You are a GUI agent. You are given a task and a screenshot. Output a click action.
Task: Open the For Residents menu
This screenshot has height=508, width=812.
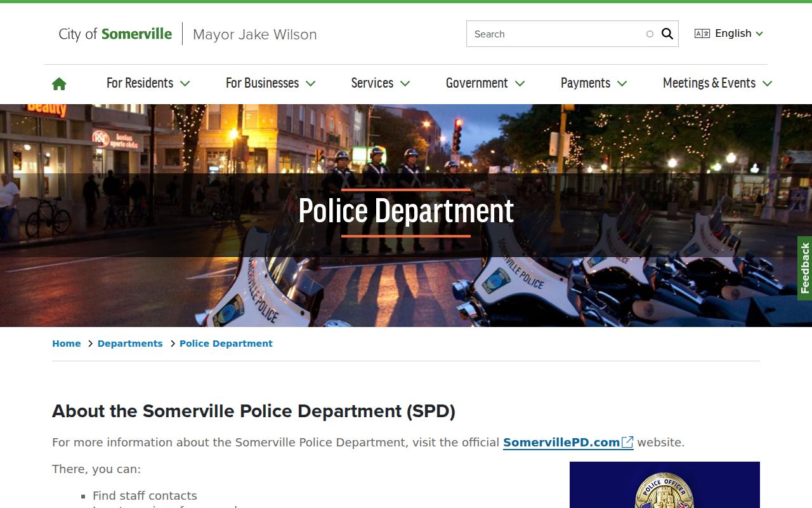(x=140, y=83)
